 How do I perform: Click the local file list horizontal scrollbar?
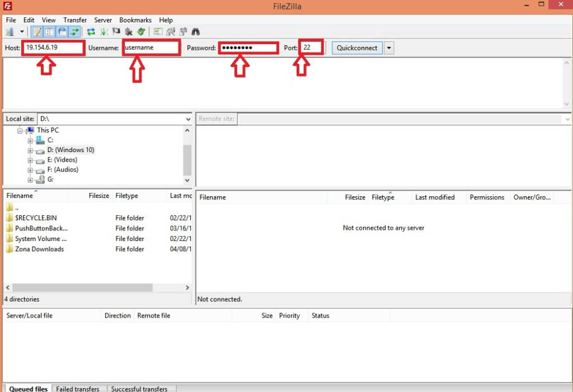(x=78, y=287)
